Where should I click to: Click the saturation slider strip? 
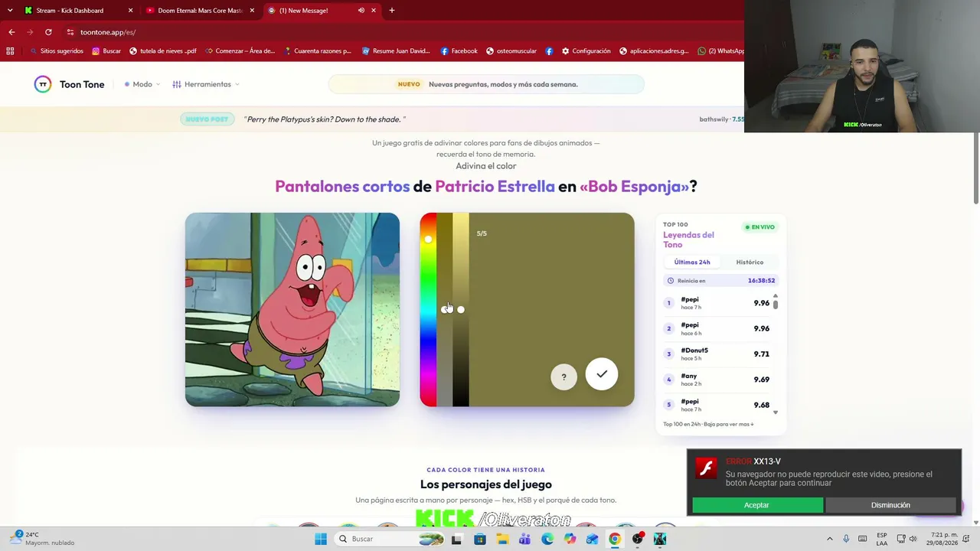tap(445, 309)
